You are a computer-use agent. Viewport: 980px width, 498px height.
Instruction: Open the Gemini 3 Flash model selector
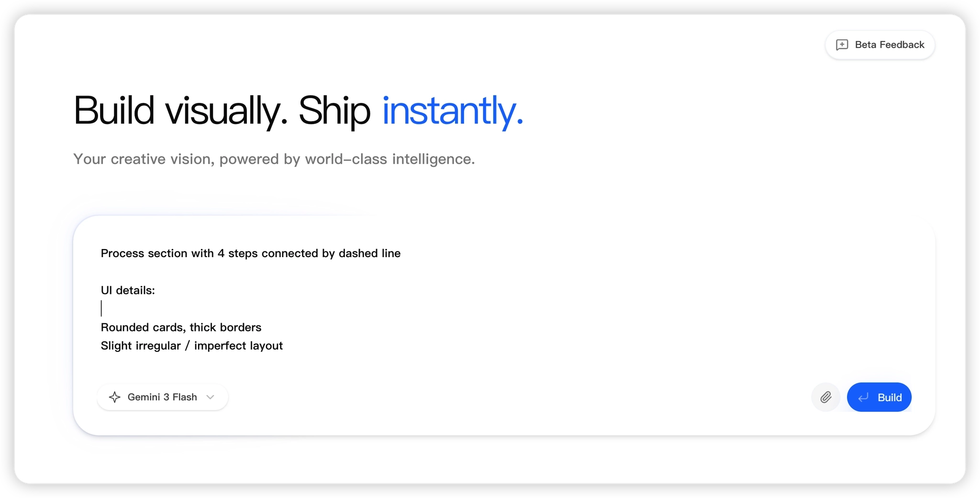point(162,397)
